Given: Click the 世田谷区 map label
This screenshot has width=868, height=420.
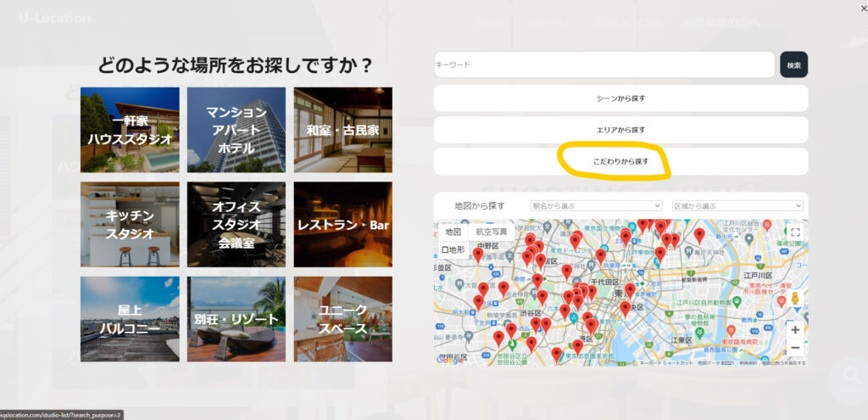Looking at the screenshot, I should 454,356.
